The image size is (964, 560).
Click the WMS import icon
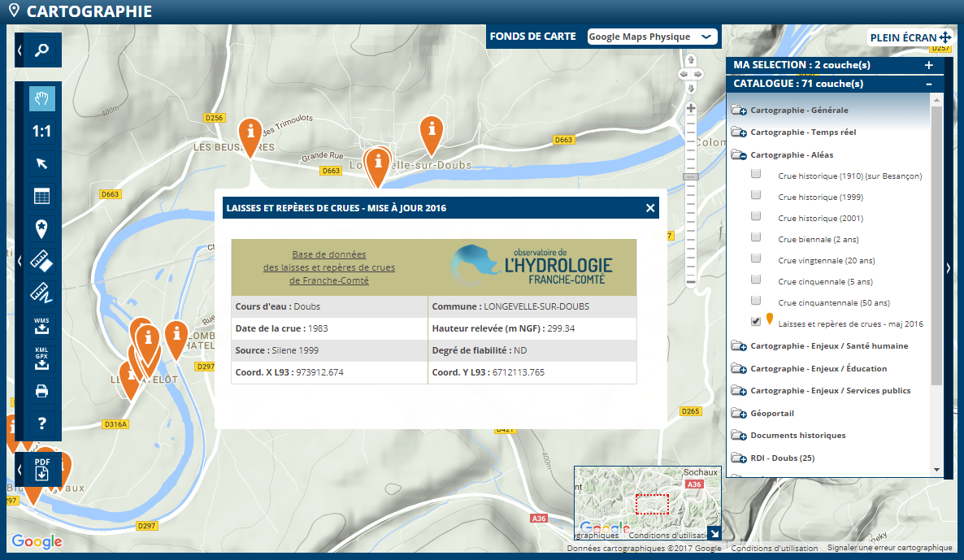tap(42, 326)
